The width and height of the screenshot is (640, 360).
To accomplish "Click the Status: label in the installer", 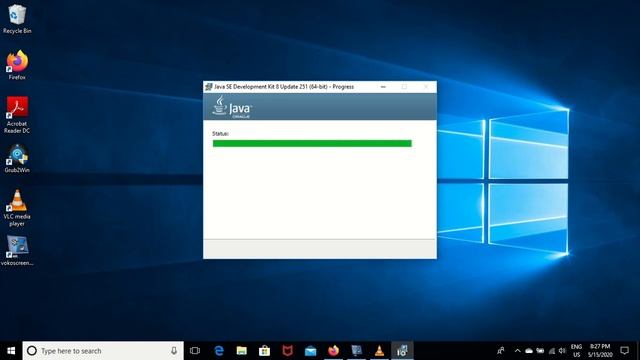I will 220,133.
